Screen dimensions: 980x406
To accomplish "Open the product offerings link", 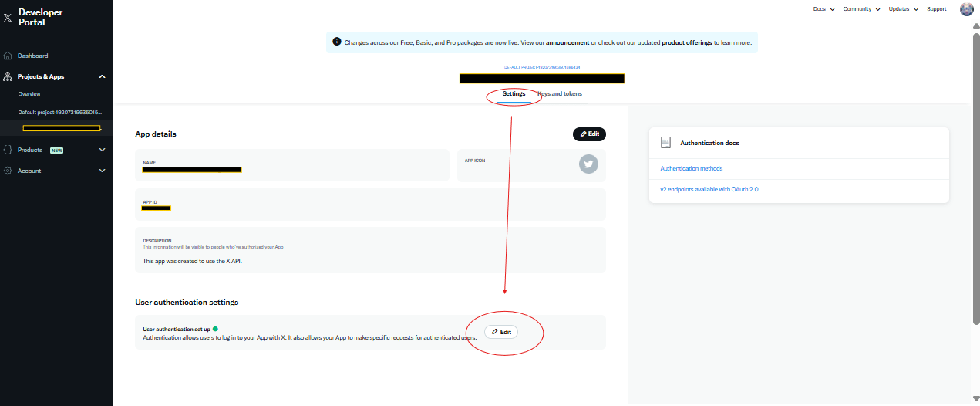I will [687, 42].
